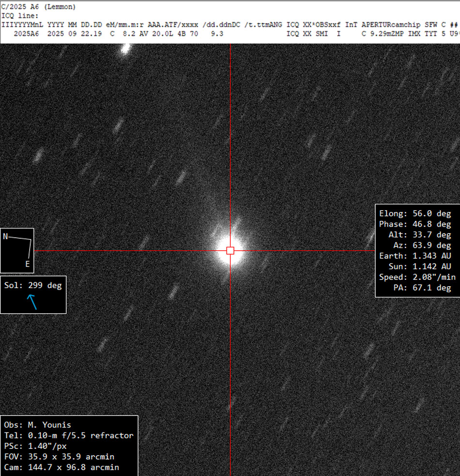Click the letter E in the compass box
Image resolution: width=460 pixels, height=476 pixels.
pyautogui.click(x=28, y=264)
